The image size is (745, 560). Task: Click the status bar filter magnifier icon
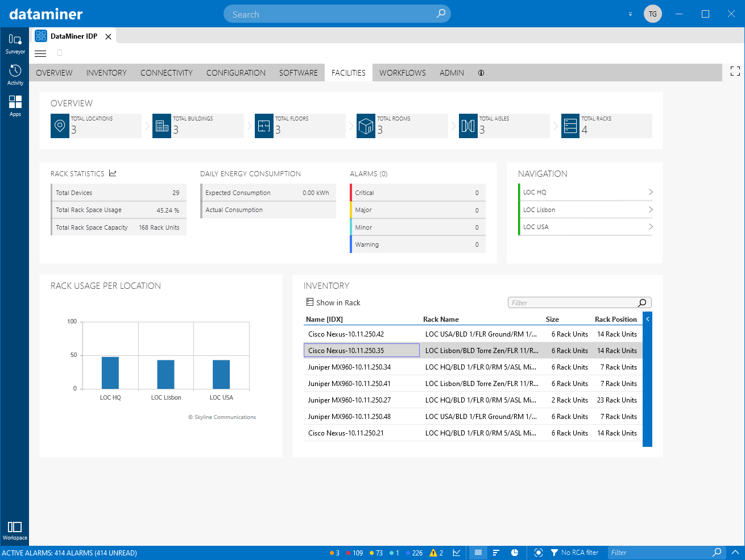click(x=717, y=552)
